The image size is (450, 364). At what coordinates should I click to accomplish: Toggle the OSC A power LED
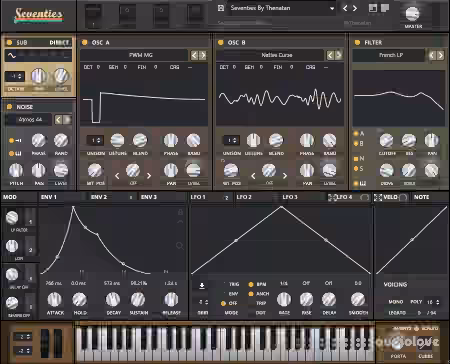85,42
